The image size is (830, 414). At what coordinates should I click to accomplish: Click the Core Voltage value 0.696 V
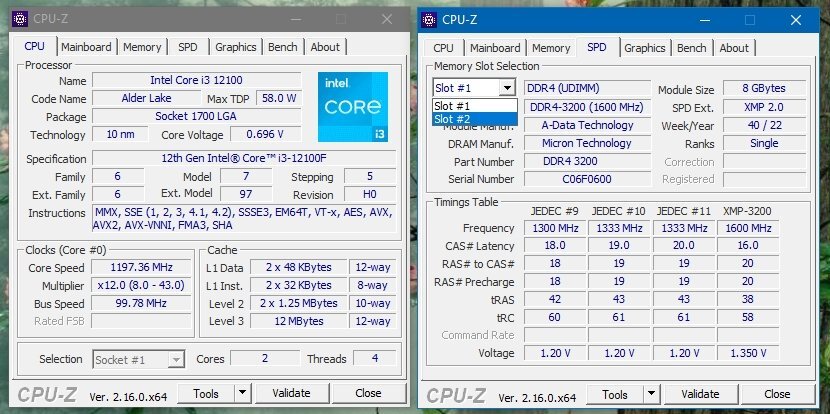point(265,134)
